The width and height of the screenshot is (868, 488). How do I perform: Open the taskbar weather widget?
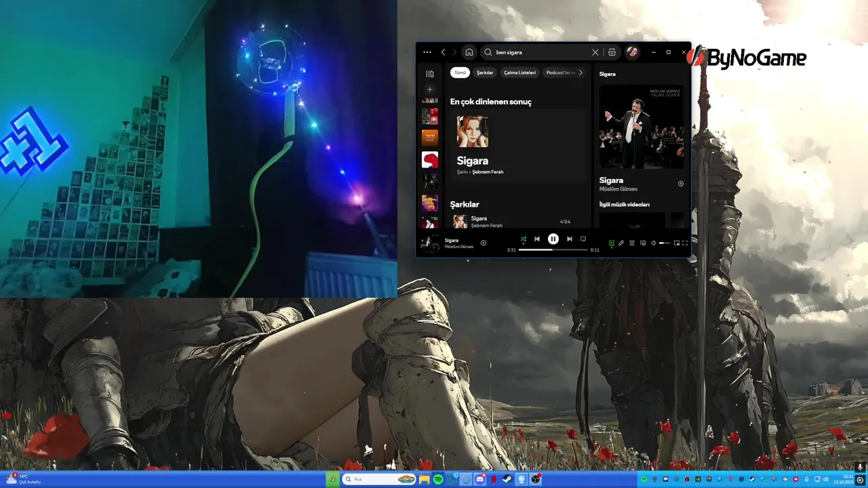(x=24, y=479)
